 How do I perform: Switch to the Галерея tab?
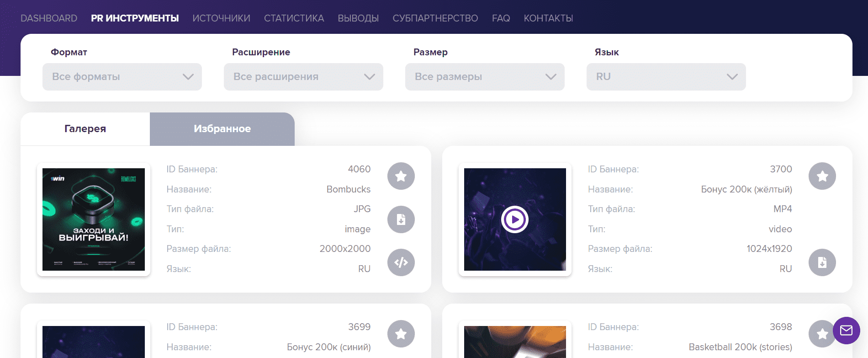[85, 129]
